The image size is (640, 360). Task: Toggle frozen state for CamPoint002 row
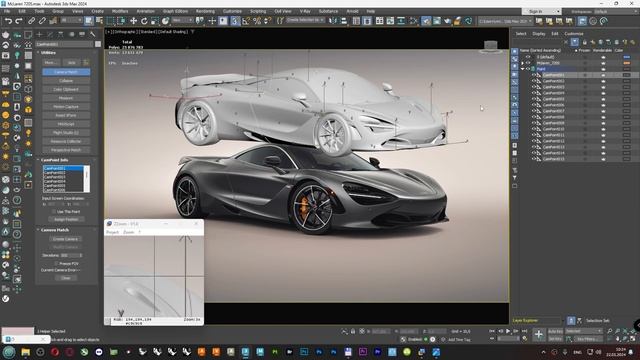tap(584, 81)
